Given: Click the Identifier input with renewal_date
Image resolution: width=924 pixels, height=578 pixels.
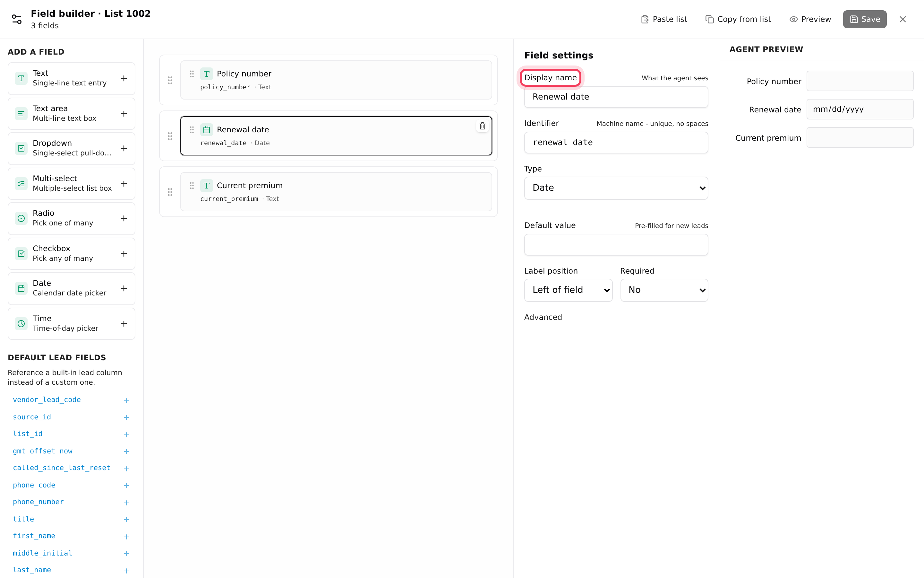Looking at the screenshot, I should point(616,142).
